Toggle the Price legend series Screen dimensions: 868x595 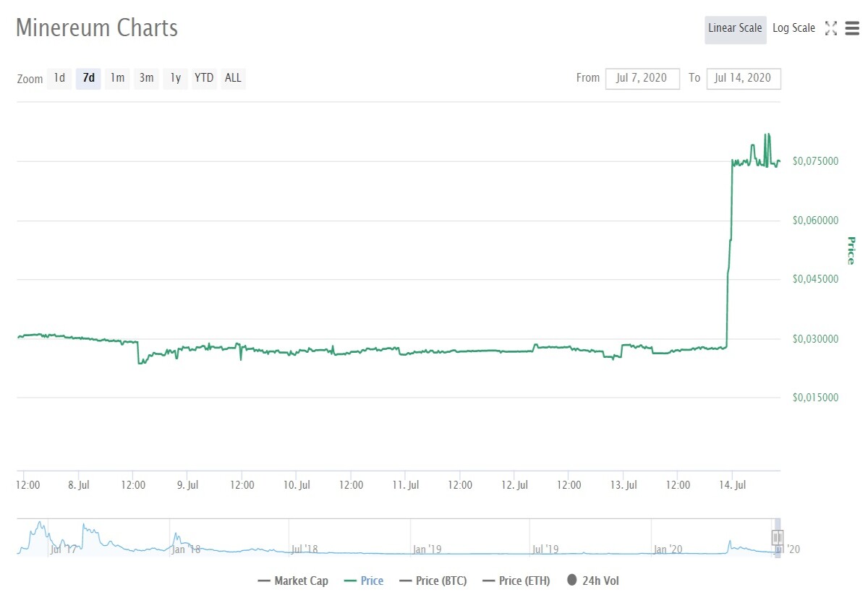tap(364, 581)
